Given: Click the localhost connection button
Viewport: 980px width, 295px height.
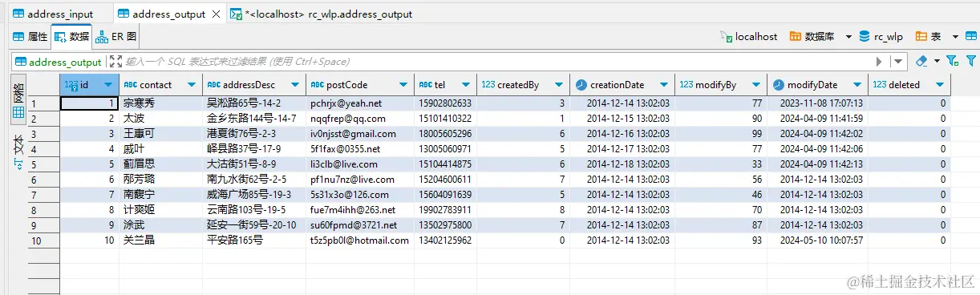Looking at the screenshot, I should pyautogui.click(x=749, y=37).
